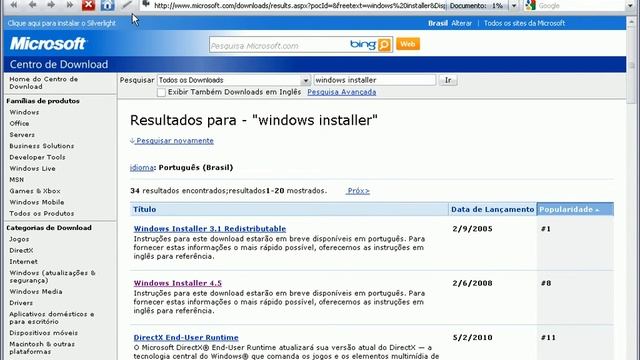Open Windows (atualizações & segurança) category
The width and height of the screenshot is (640, 360).
(52, 277)
